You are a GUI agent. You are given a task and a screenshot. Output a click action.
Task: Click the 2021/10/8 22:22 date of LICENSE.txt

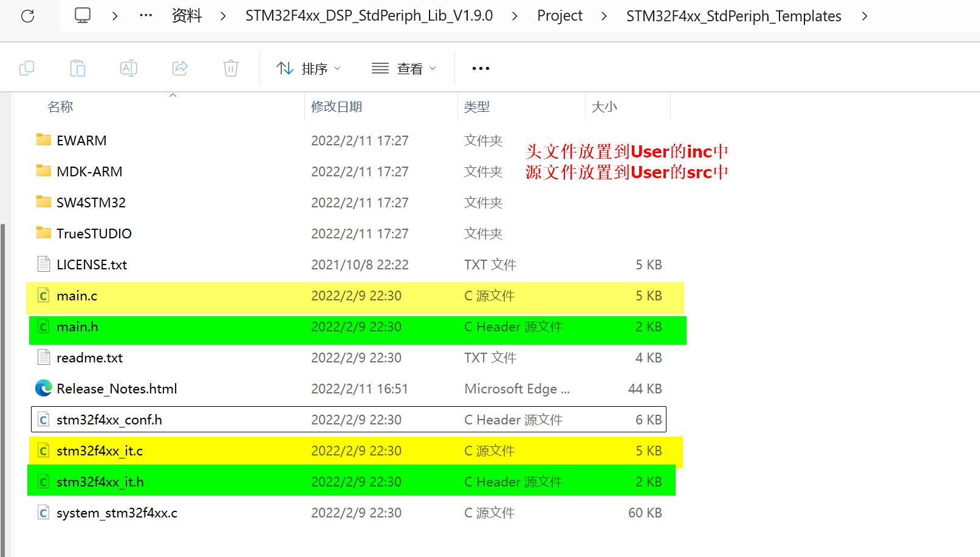point(360,265)
